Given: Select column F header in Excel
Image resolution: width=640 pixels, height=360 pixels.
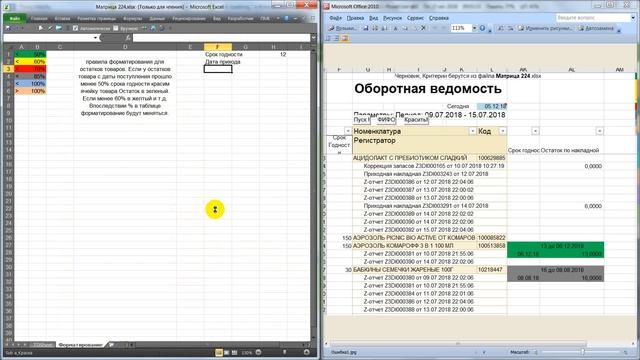Looking at the screenshot, I should [x=218, y=47].
